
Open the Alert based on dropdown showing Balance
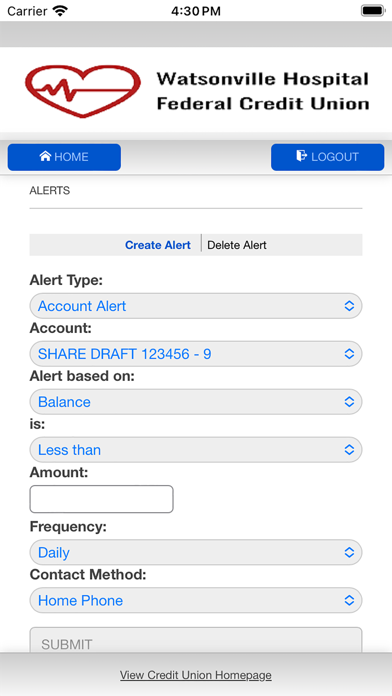tap(196, 402)
